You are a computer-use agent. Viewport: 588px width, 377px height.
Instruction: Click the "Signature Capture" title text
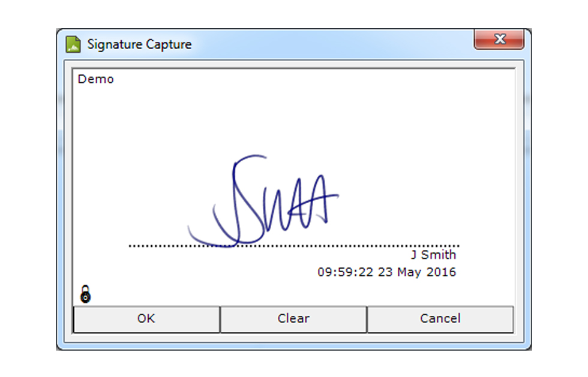pyautogui.click(x=139, y=44)
